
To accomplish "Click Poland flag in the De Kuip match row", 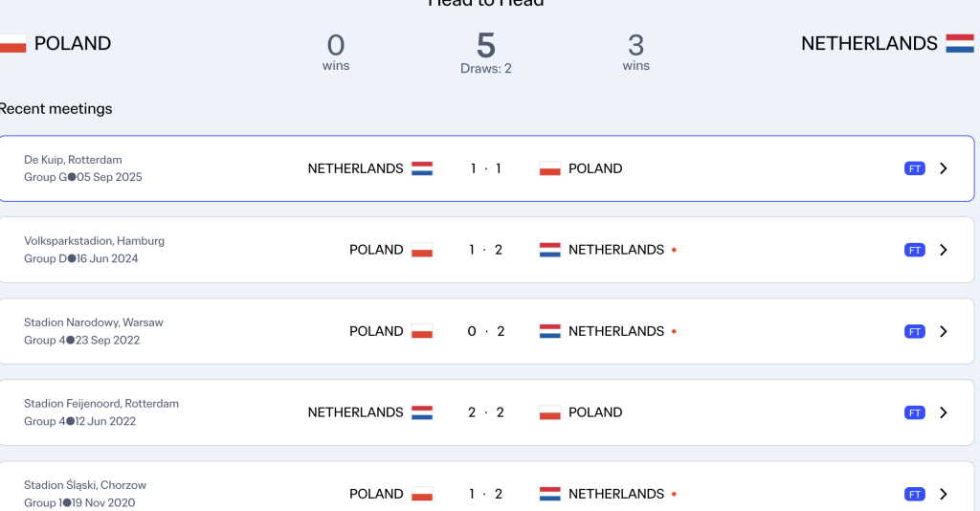I will [549, 168].
